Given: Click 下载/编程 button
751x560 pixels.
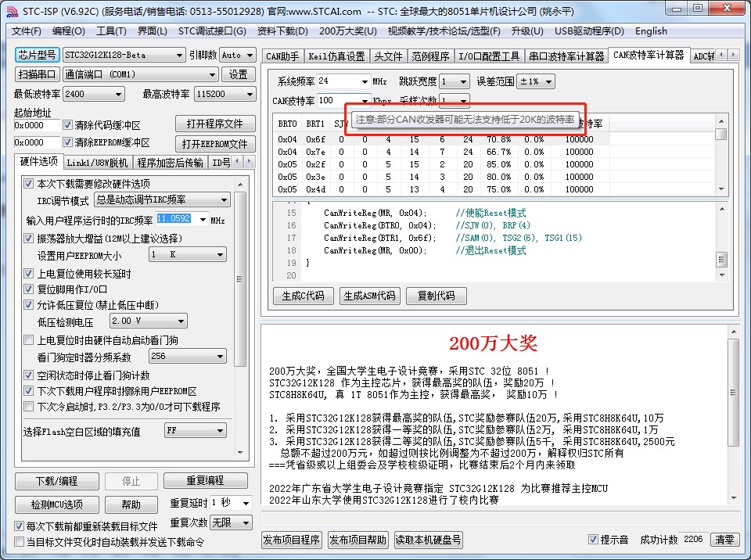Looking at the screenshot, I should point(57,481).
